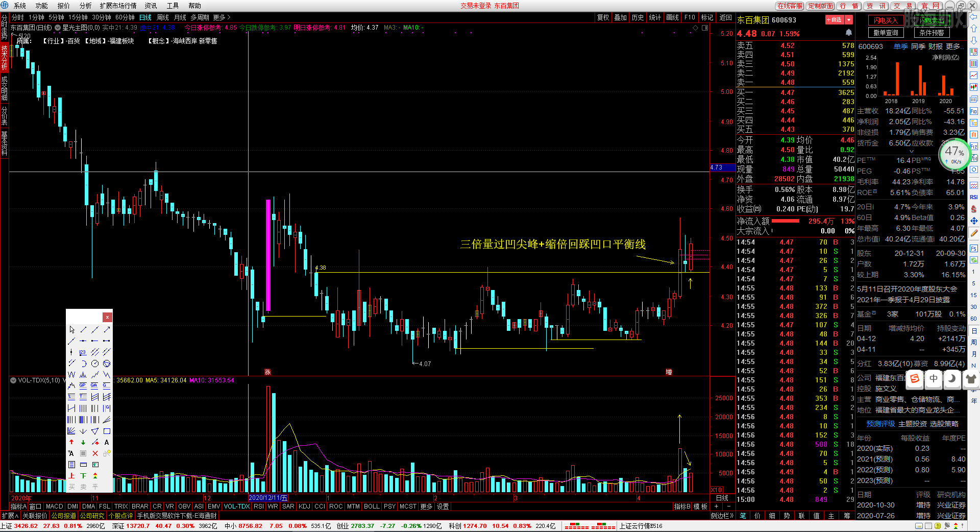Select the GP golden price line tool
The height and width of the screenshot is (532, 980).
pos(83,386)
